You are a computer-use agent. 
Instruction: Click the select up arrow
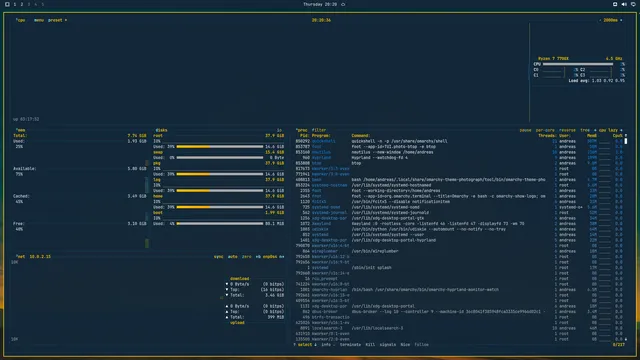[x=294, y=345]
